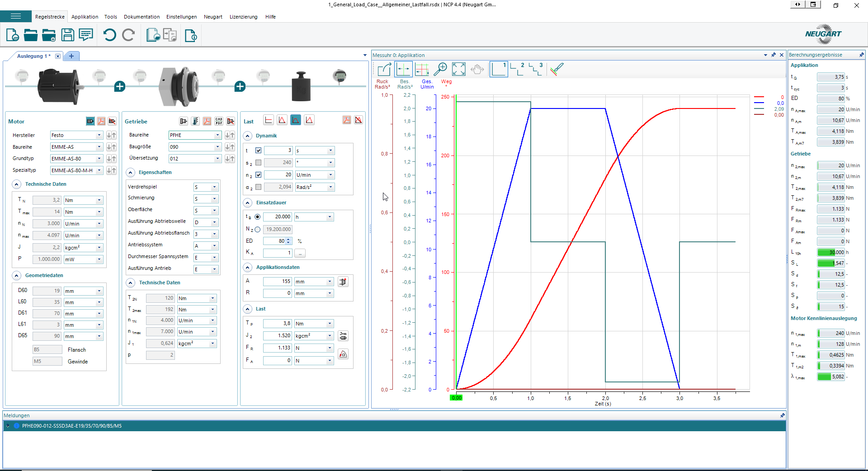Open the Hersteller dropdown showing Festo
This screenshot has width=868, height=471.
tap(76, 135)
